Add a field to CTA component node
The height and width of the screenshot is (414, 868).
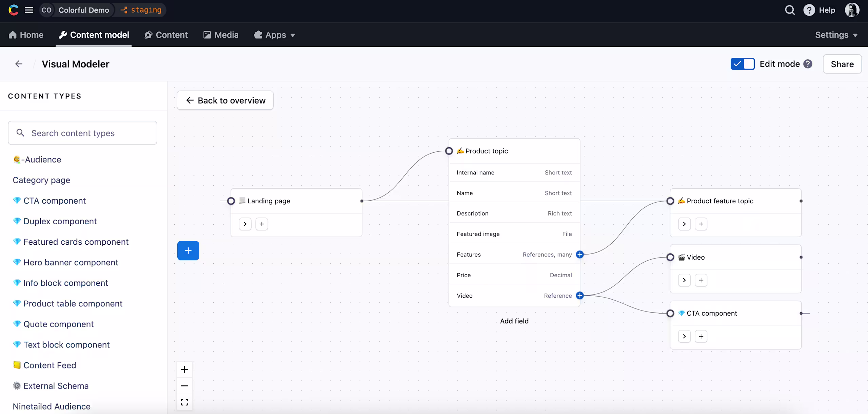[x=701, y=336]
